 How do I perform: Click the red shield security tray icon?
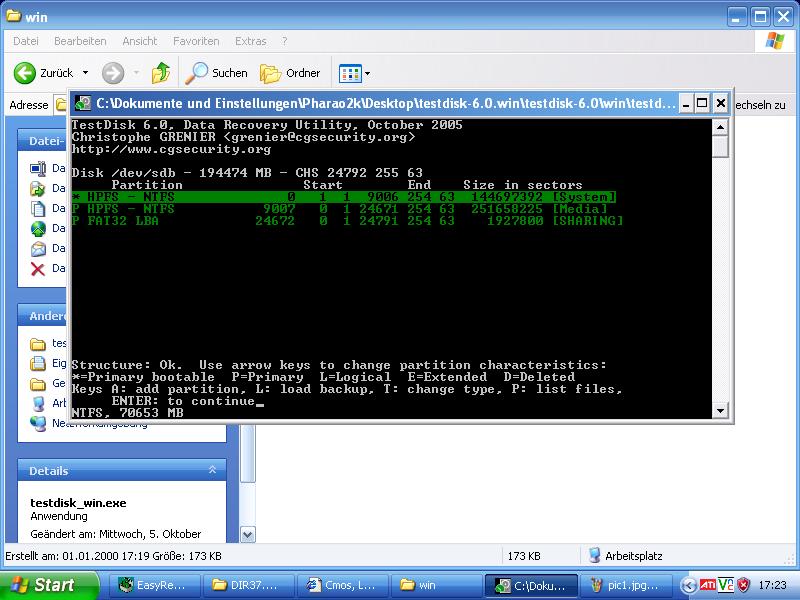coord(743,585)
